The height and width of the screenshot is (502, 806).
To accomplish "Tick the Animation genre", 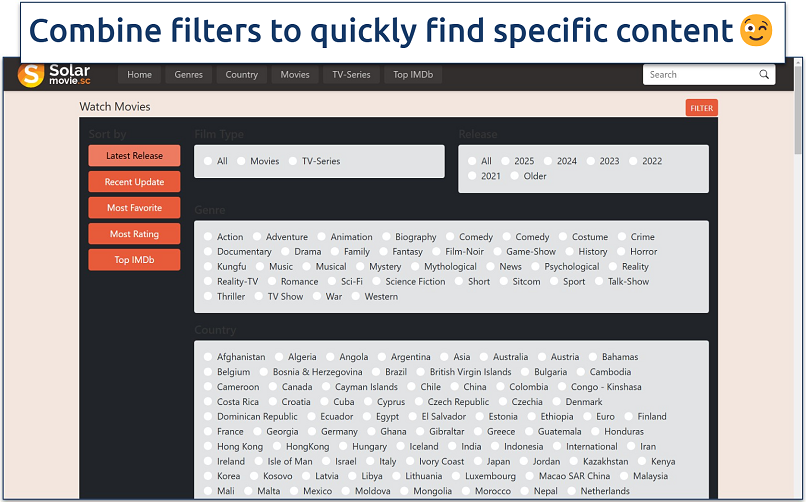I will [x=321, y=236].
